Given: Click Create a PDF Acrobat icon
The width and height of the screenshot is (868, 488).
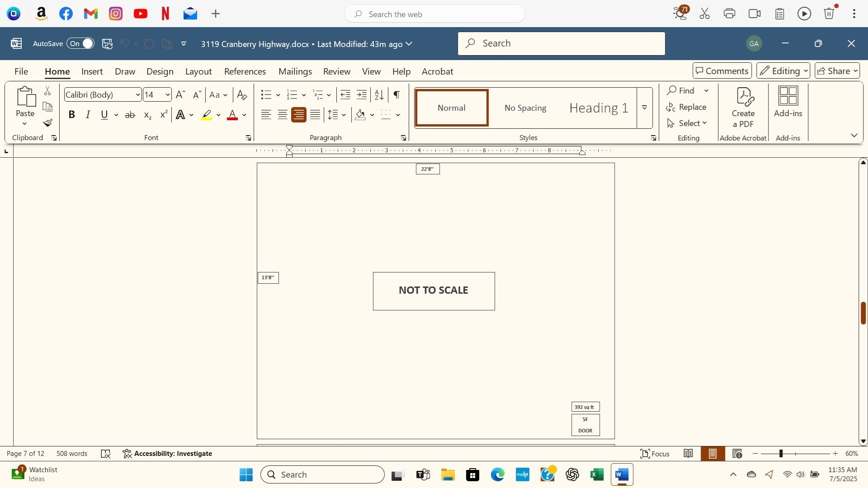Looking at the screenshot, I should click(x=743, y=108).
